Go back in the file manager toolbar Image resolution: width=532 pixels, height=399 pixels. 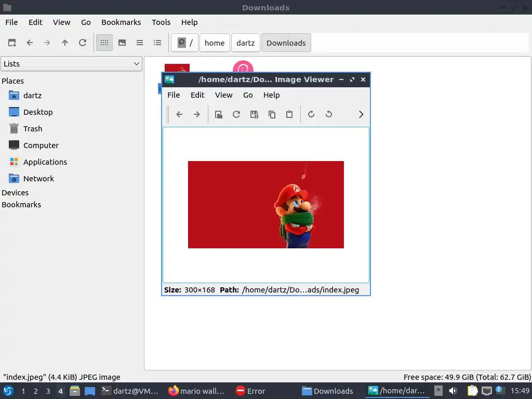coord(30,43)
